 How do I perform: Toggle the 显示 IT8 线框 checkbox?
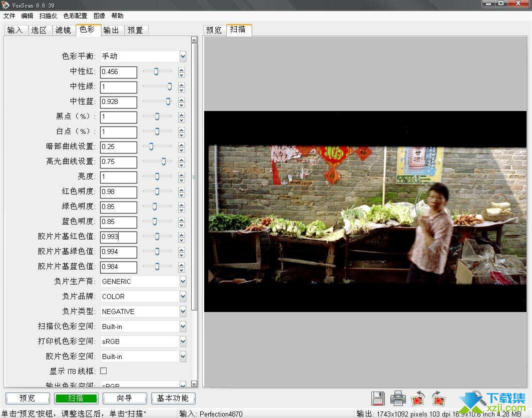[x=104, y=371]
